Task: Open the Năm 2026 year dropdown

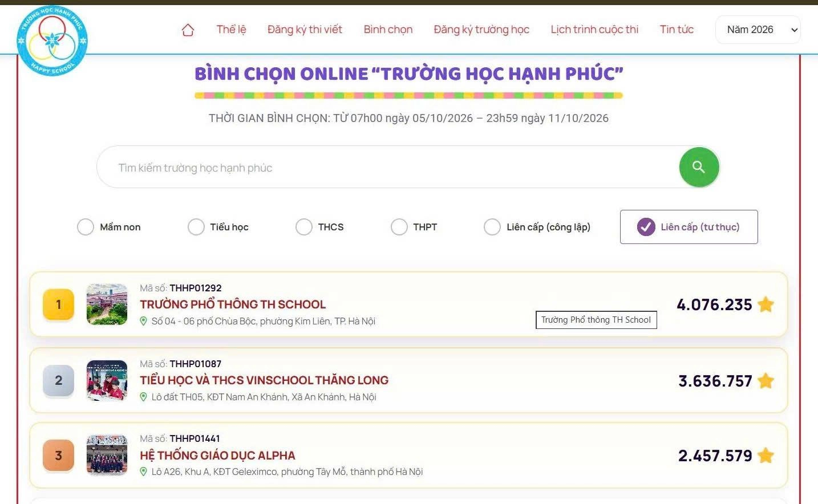Action: [x=758, y=30]
